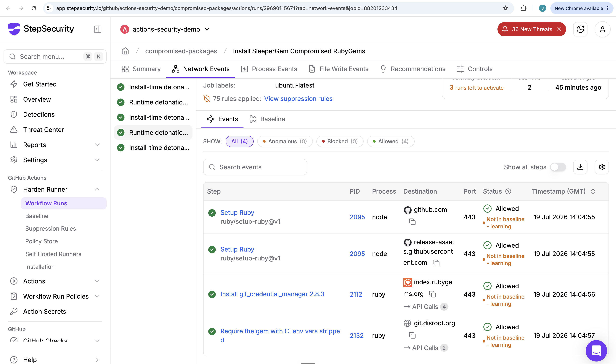Open PID 2112 link
The height and width of the screenshot is (364, 616).
pyautogui.click(x=356, y=294)
